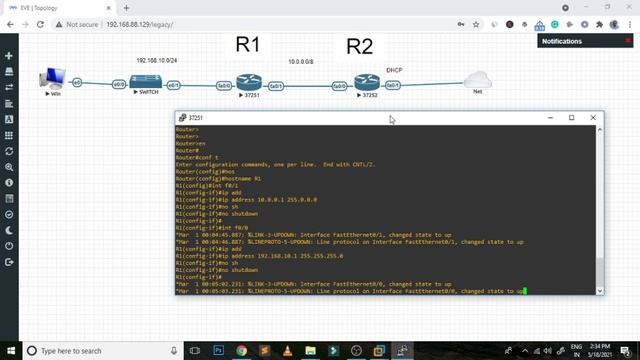
Task: Click the Close lab power icon in sidebar
Action: 9,246
